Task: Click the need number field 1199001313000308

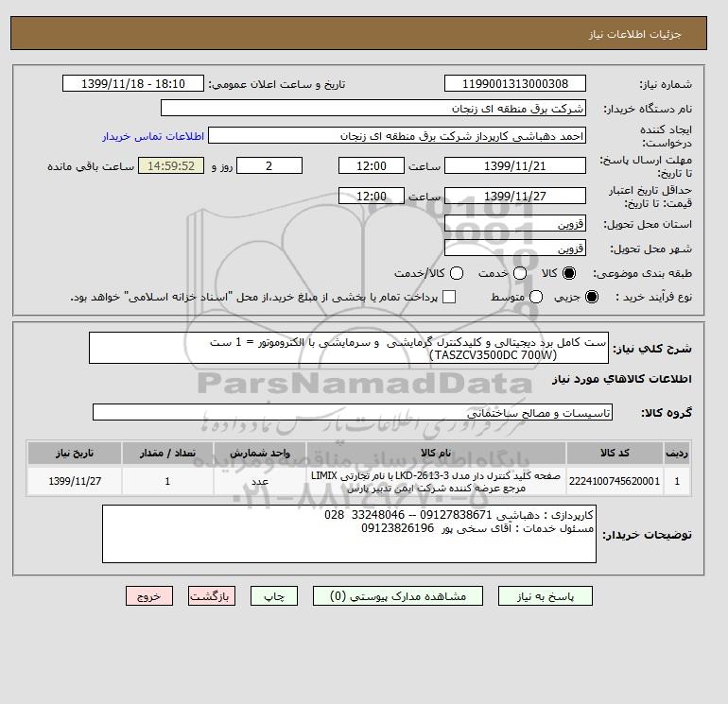Action: click(515, 83)
